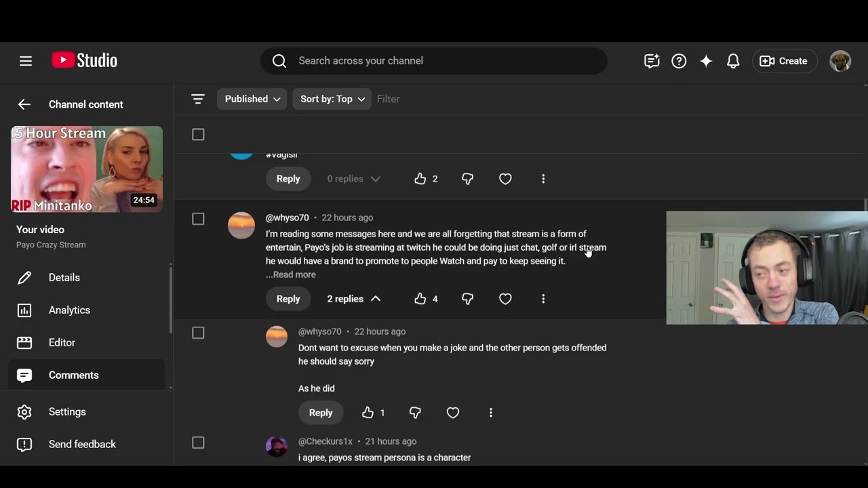Open the notifications bell
868x488 pixels.
(733, 61)
